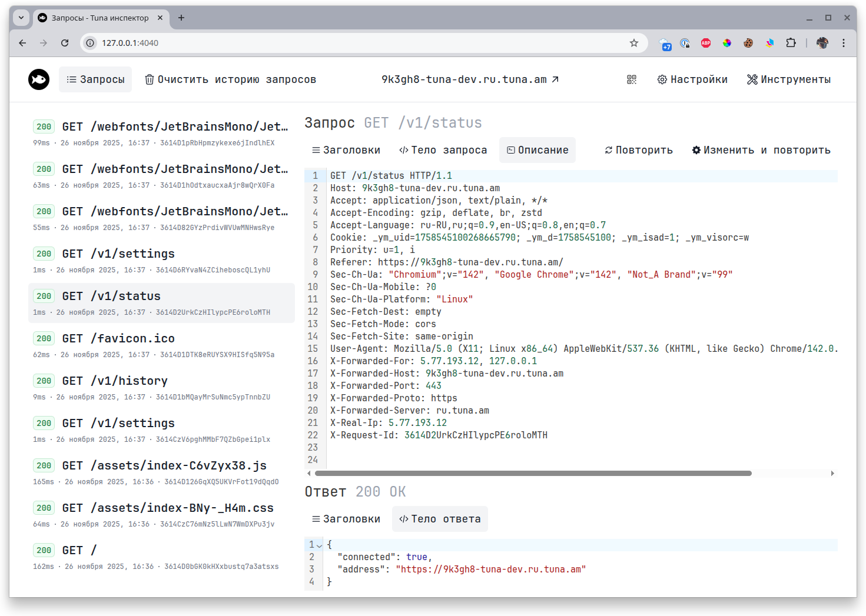The width and height of the screenshot is (866, 616).
Task: Open the QR code icon
Action: tap(632, 79)
